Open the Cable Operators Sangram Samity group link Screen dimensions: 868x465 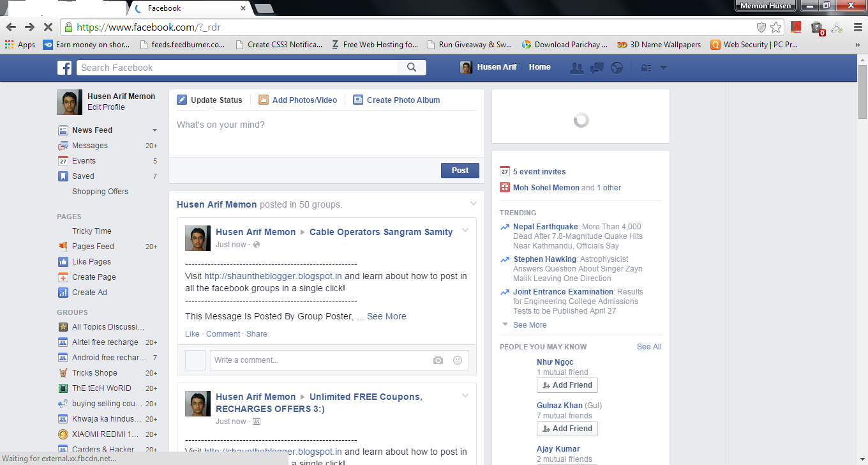pyautogui.click(x=381, y=232)
